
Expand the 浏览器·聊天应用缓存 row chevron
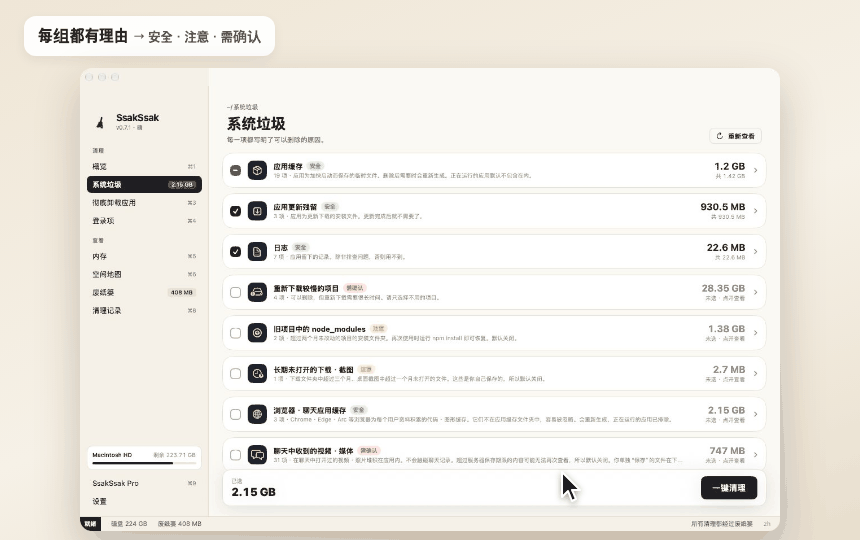click(x=756, y=414)
